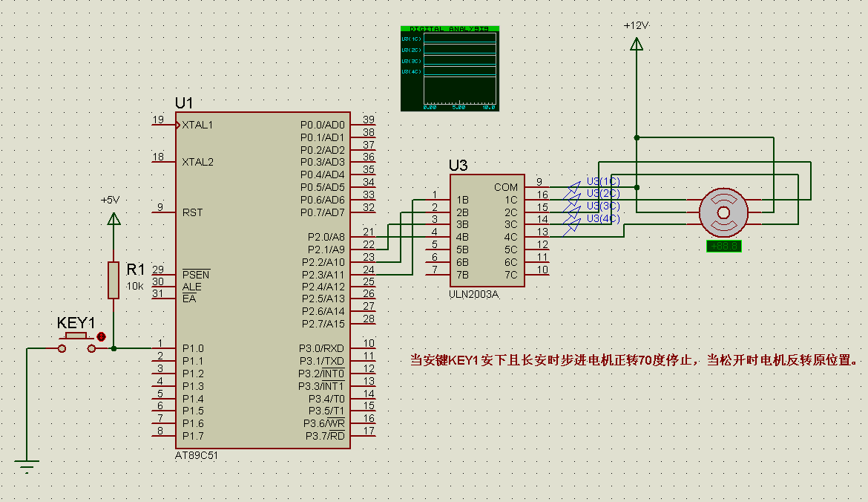Viewport: 868px width, 502px height.
Task: Click the EA pin label on U1
Action: tap(189, 299)
